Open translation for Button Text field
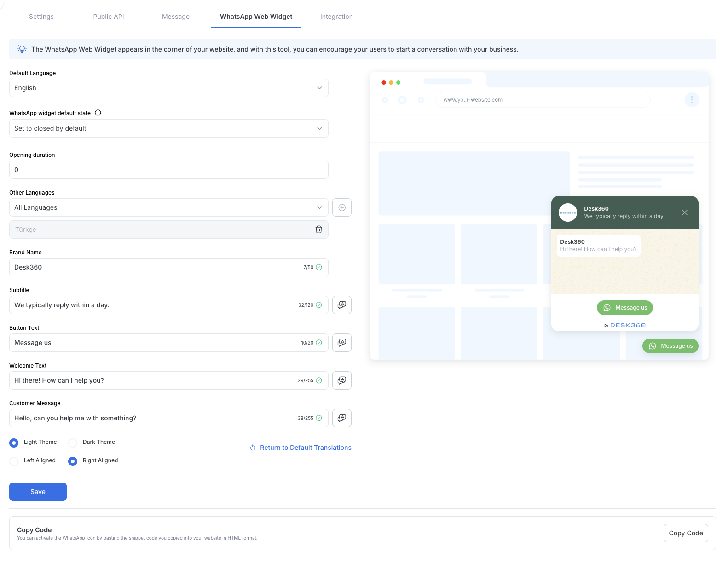The height and width of the screenshot is (563, 728). 342,343
